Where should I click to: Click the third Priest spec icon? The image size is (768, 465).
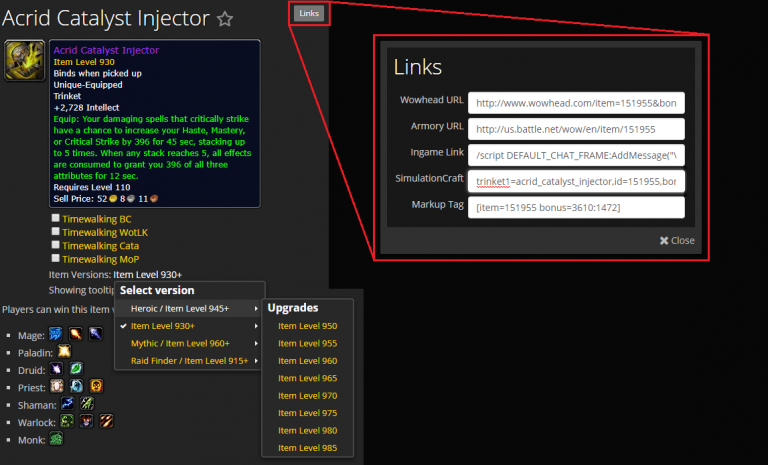pyautogui.click(x=96, y=386)
